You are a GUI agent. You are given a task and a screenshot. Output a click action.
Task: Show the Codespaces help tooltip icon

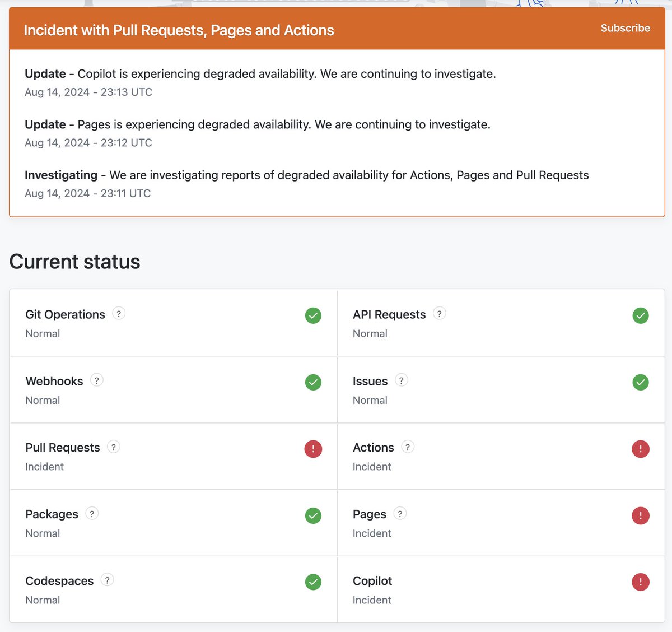108,580
